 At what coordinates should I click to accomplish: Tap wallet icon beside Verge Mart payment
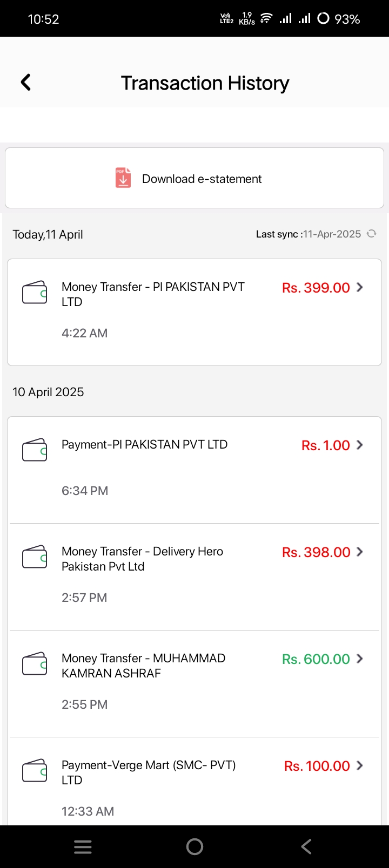click(35, 771)
